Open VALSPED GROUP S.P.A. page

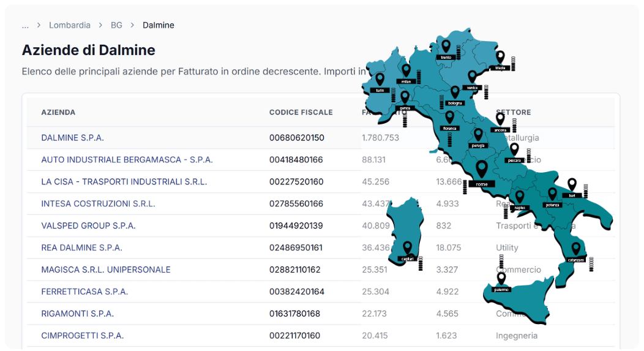click(88, 225)
